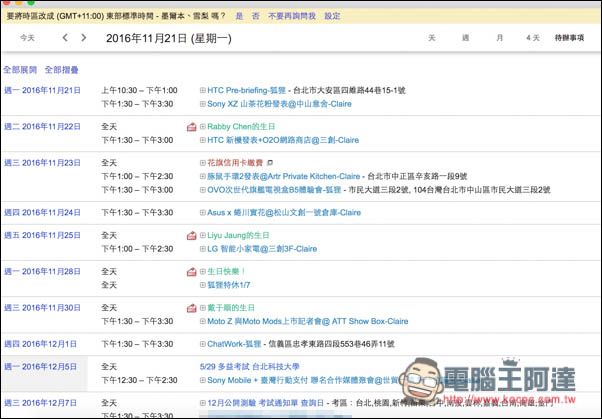Open date 週三 2016年11月23日
Screen dimensions: 602x419
42,163
